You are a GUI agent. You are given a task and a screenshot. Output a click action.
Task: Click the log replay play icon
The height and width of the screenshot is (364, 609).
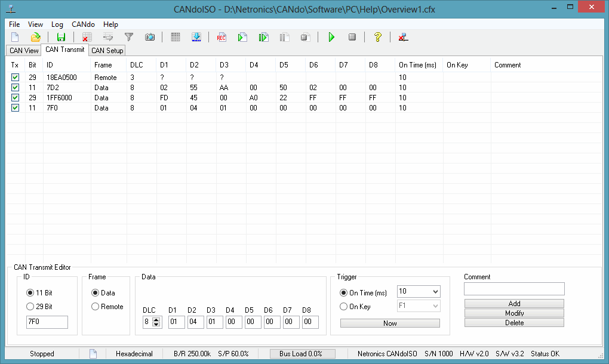click(242, 37)
